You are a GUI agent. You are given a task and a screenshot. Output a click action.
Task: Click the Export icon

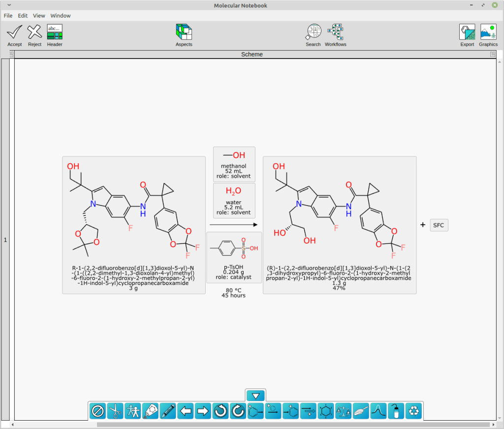[x=467, y=32]
